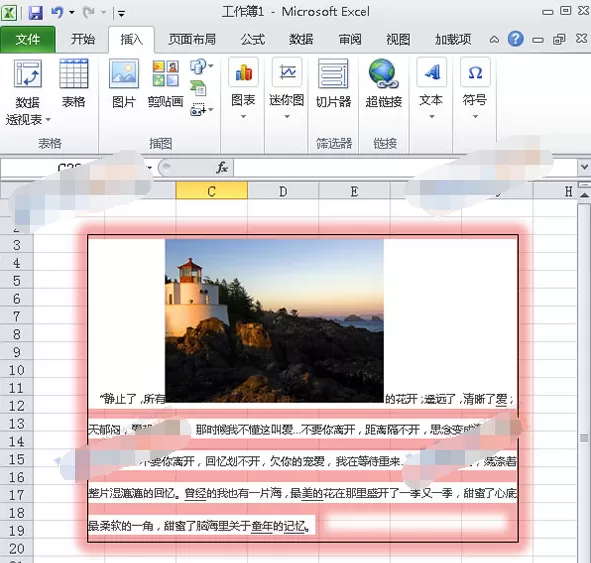Image resolution: width=591 pixels, height=563 pixels.
Task: Click the fx Insert Function button
Action: click(x=222, y=167)
